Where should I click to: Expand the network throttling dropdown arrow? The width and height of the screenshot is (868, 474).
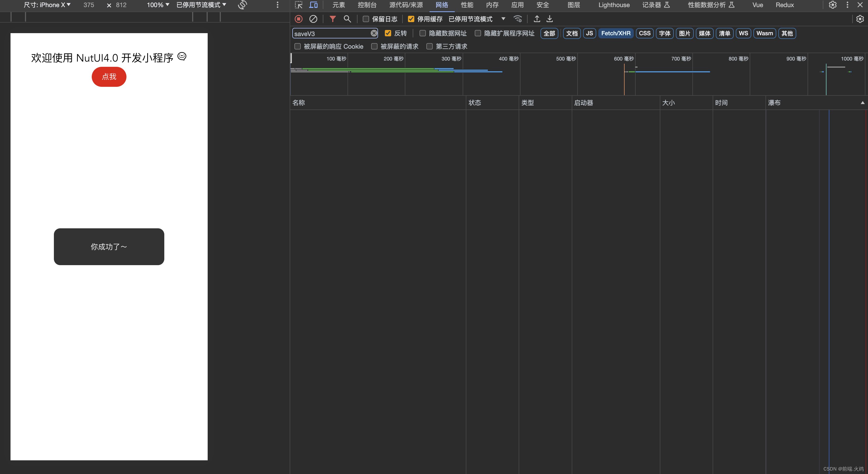(x=503, y=19)
